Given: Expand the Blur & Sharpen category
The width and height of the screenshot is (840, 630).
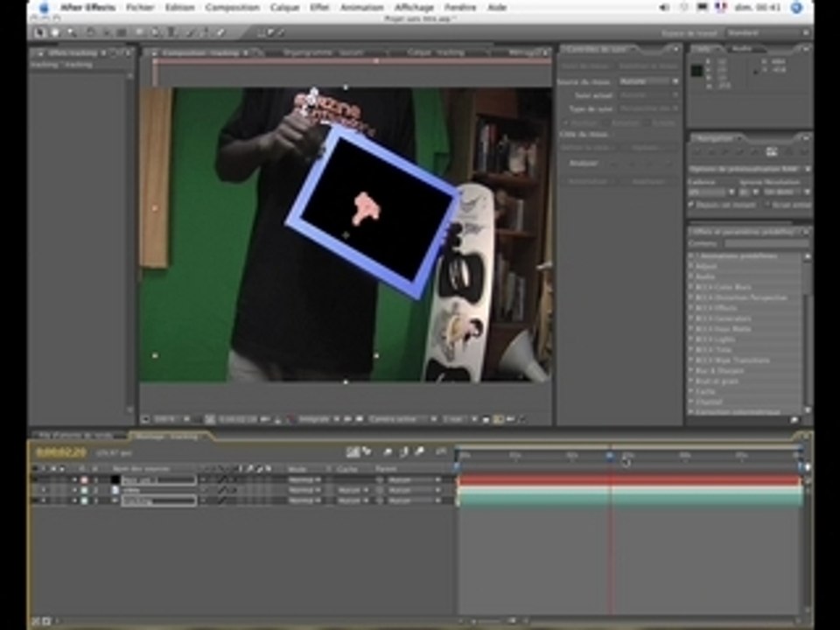Looking at the screenshot, I should [x=692, y=371].
